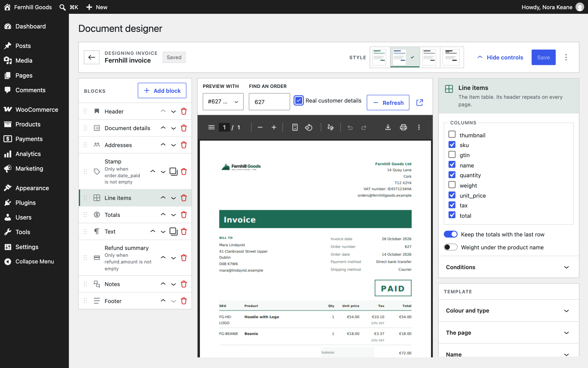
Task: Rotate the PDF preview page
Action: [308, 127]
